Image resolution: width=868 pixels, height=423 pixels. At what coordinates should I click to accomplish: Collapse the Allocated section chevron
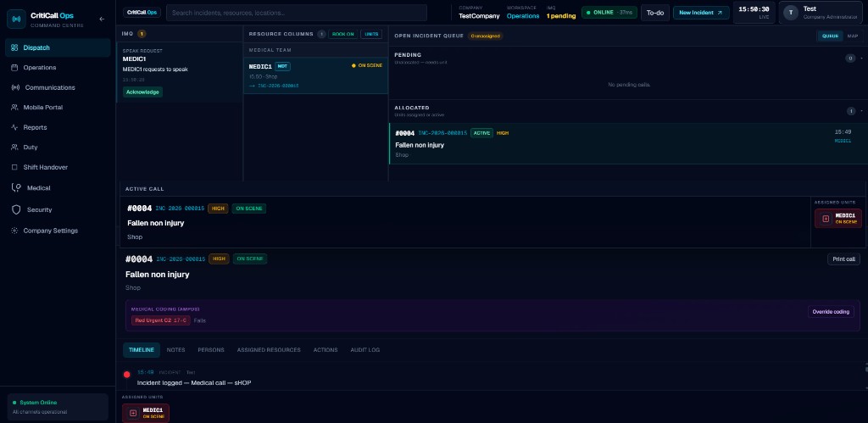(x=861, y=111)
